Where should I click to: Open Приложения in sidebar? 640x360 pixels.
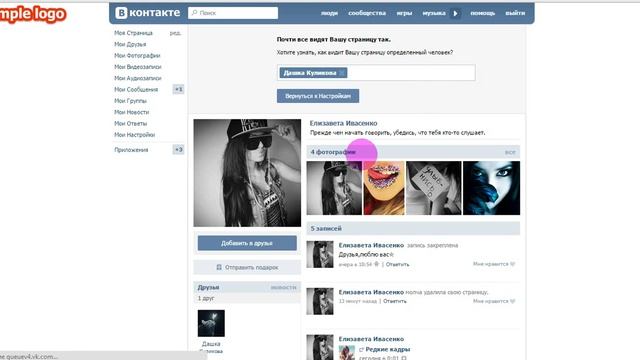point(131,150)
